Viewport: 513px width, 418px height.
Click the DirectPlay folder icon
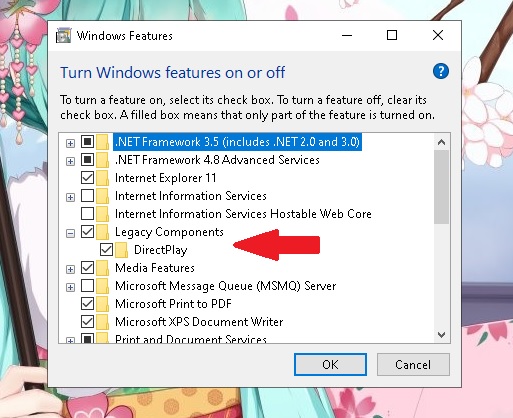click(122, 250)
